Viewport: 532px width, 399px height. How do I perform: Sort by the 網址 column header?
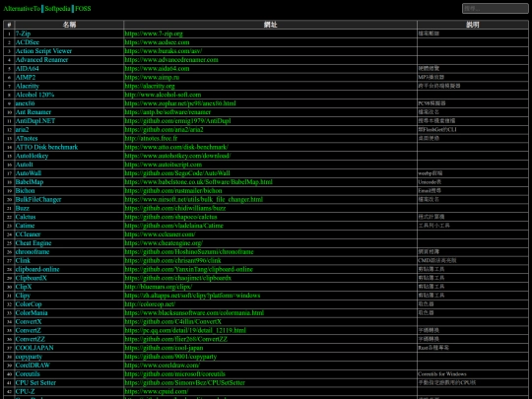[x=270, y=25]
